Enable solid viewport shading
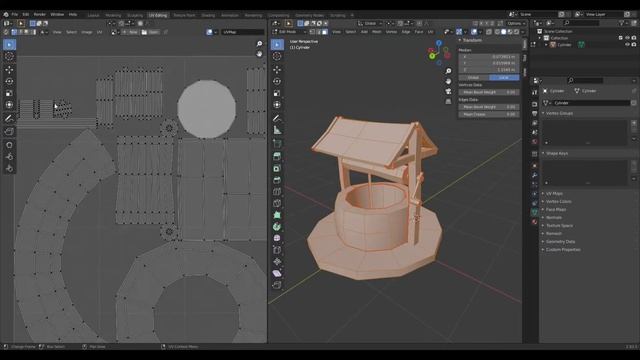 point(503,31)
